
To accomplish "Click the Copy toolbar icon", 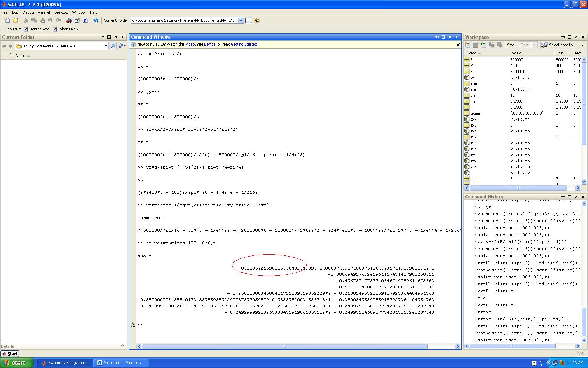I will 34,20.
